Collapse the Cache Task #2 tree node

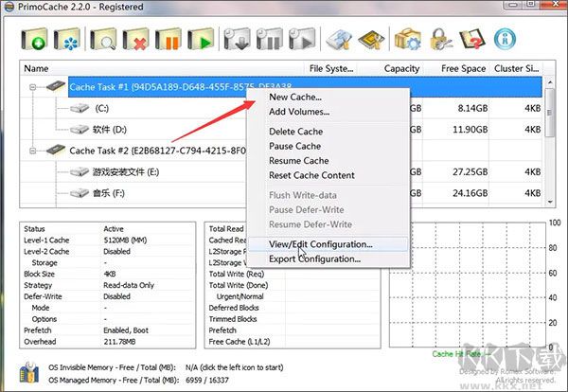coord(32,151)
